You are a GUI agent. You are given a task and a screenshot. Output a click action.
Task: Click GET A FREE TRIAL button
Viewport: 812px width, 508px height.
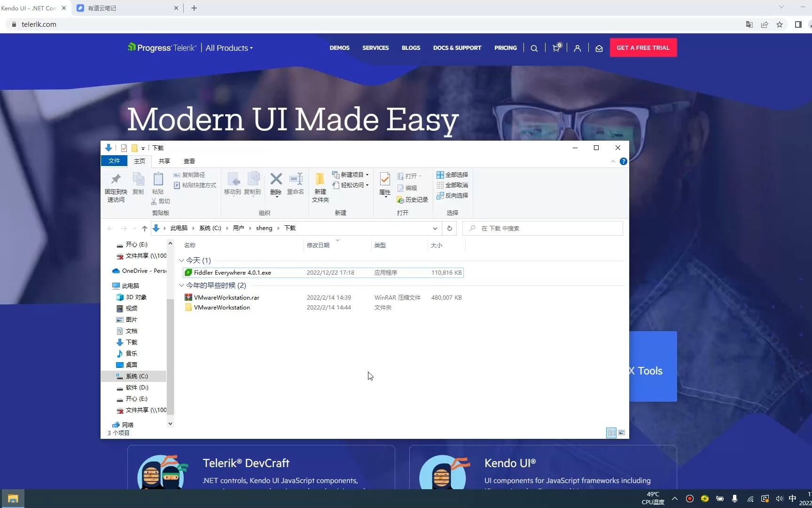643,48
